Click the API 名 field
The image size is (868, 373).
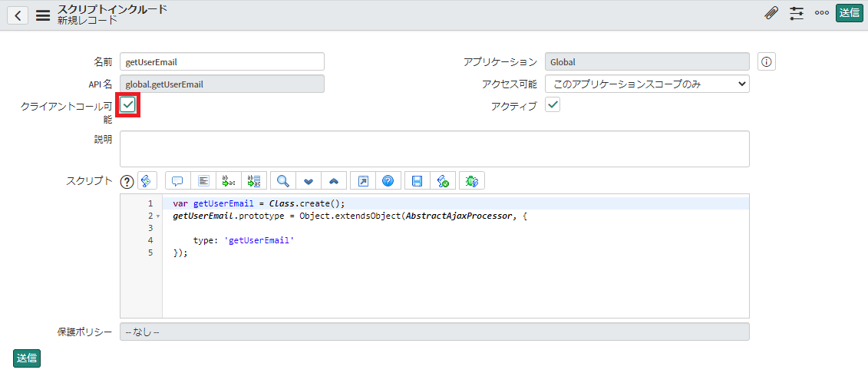point(222,84)
